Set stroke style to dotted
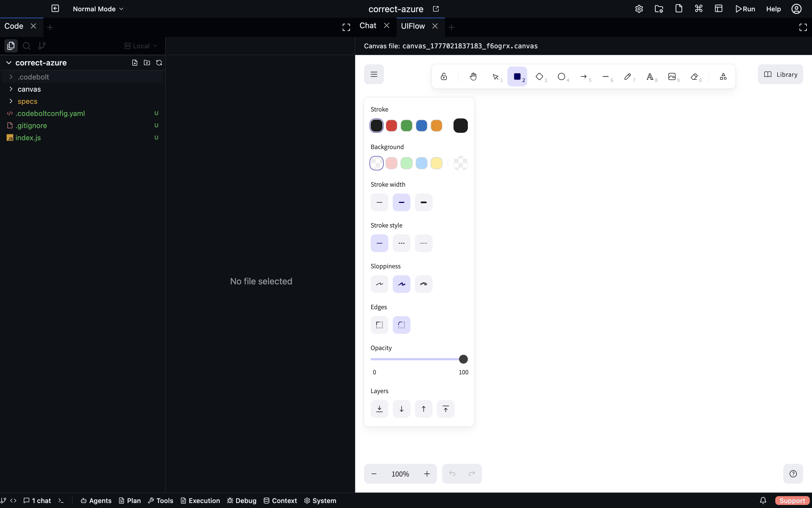Viewport: 812px width, 508px height. 423,243
